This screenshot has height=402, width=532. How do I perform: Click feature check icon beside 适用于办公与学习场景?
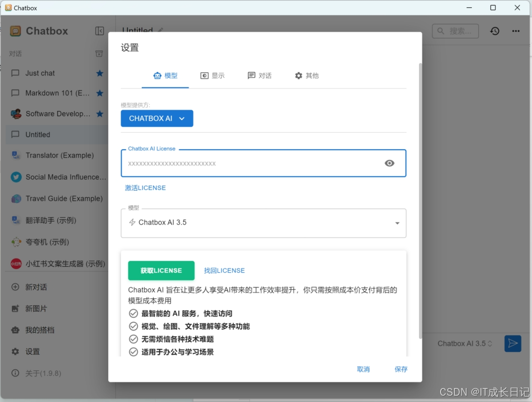[x=133, y=352]
